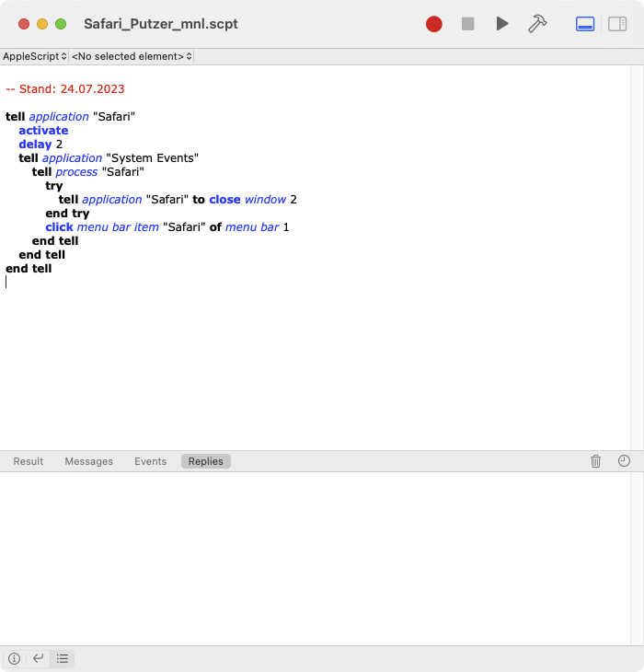Switch to the Messages tab
Image resolution: width=644 pixels, height=672 pixels.
click(89, 461)
